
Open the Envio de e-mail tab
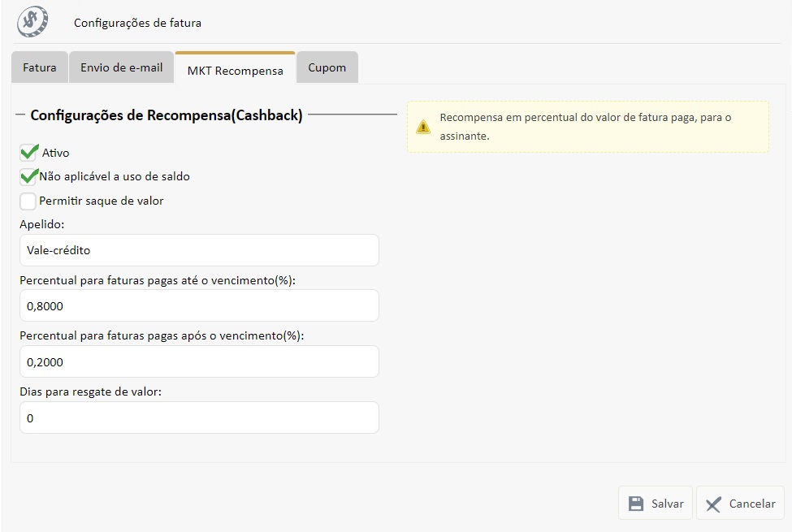click(x=121, y=67)
